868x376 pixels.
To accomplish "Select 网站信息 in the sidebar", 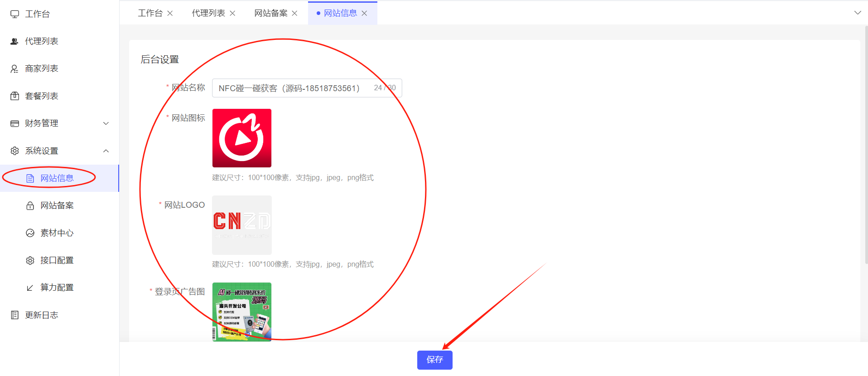I will click(59, 178).
